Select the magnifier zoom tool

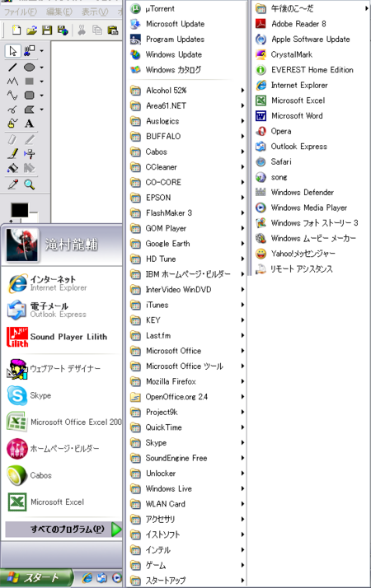(x=30, y=184)
